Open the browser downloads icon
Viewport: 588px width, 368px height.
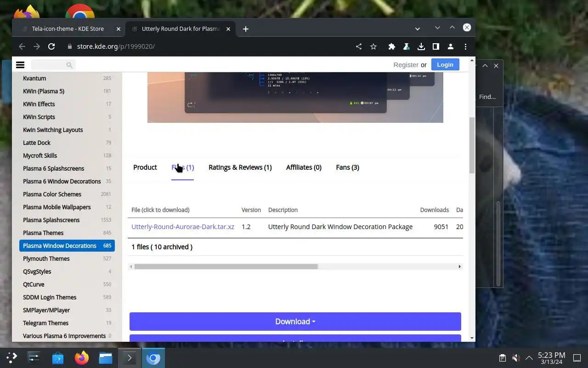click(421, 46)
